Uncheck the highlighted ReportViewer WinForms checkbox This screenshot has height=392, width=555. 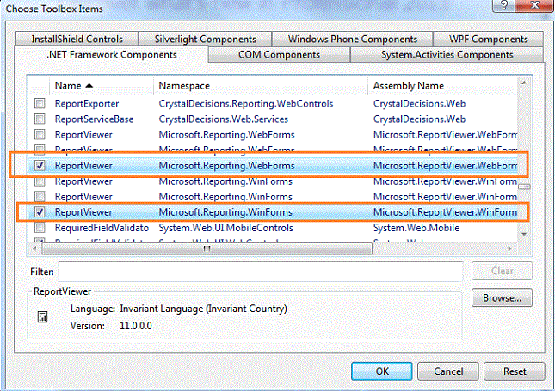pos(39,212)
